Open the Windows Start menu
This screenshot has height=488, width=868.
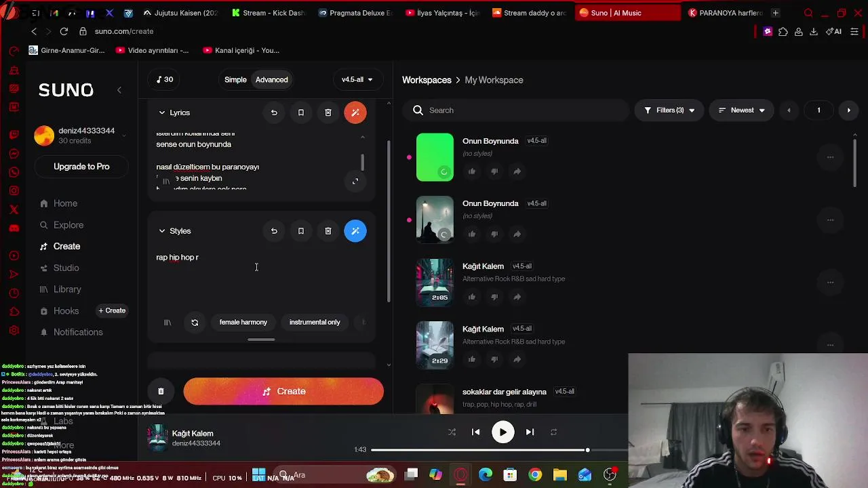[258, 474]
